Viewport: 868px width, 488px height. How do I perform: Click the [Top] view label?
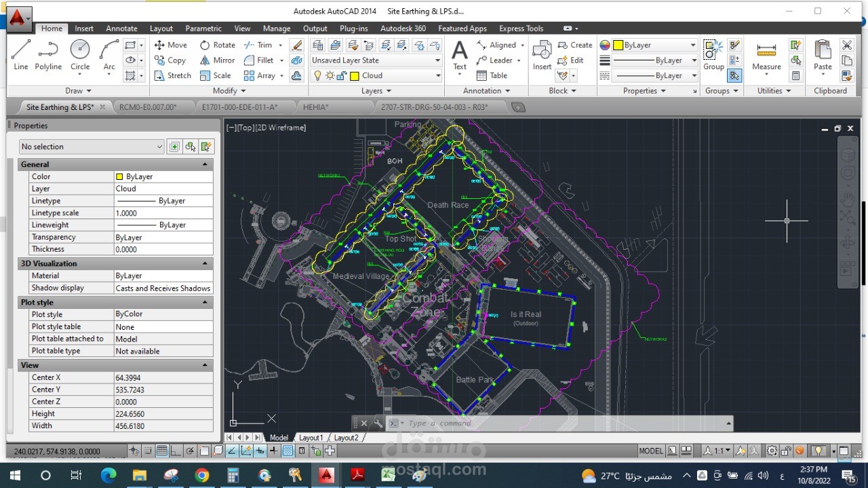point(244,128)
